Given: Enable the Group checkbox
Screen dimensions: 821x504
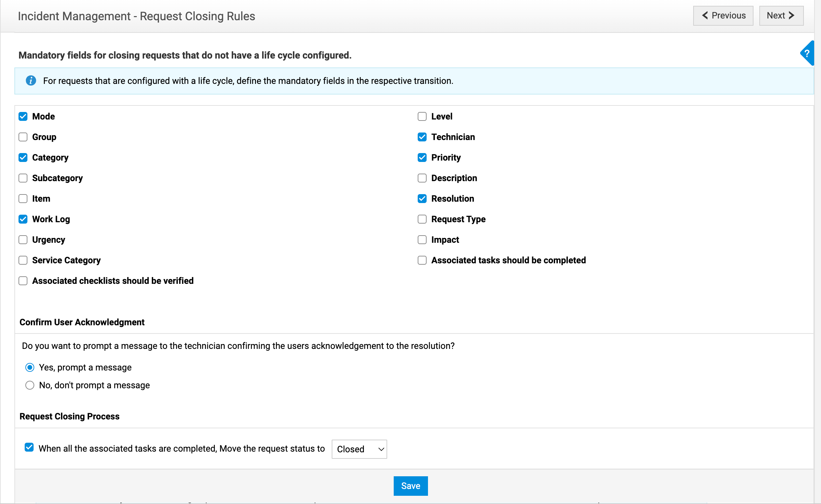Looking at the screenshot, I should coord(23,137).
